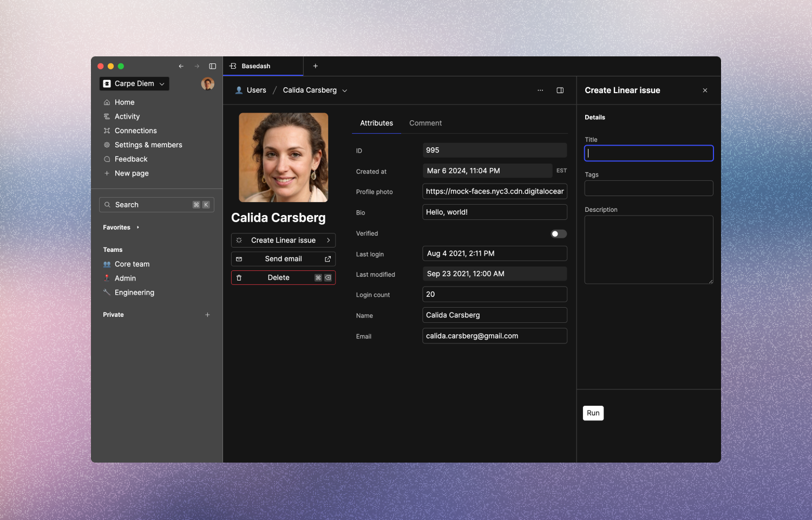Click the ID value 995
The height and width of the screenshot is (520, 812).
pos(495,150)
